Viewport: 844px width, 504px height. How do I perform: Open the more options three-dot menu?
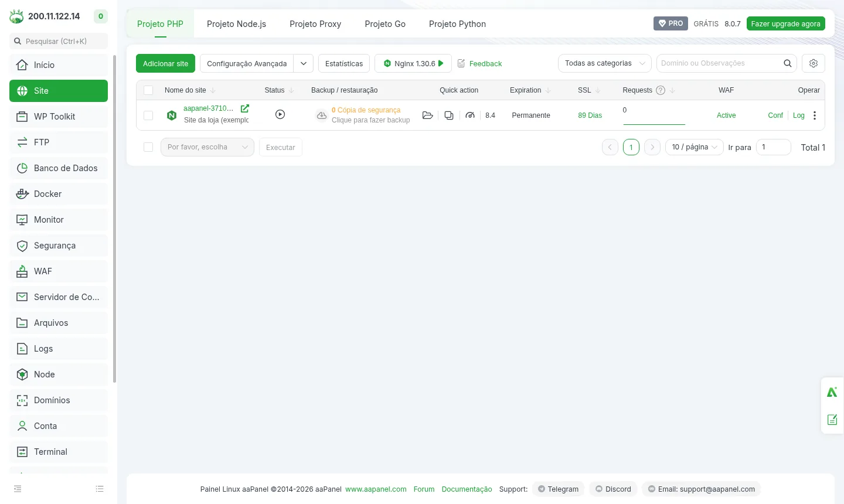pyautogui.click(x=815, y=115)
